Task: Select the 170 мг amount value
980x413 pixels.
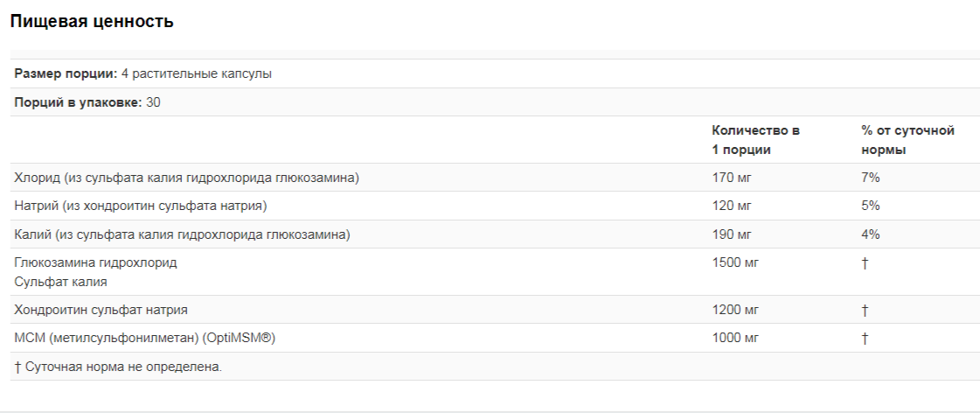Action: coord(732,178)
